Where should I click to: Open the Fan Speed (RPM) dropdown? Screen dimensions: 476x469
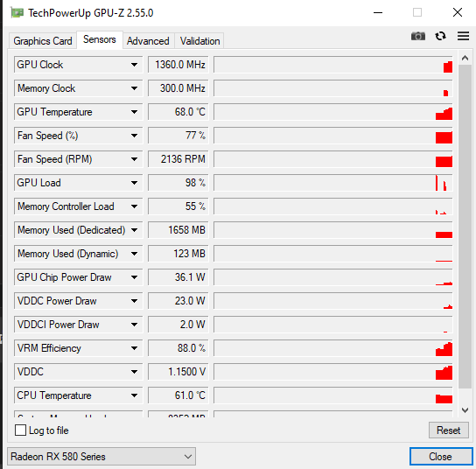coord(78,159)
